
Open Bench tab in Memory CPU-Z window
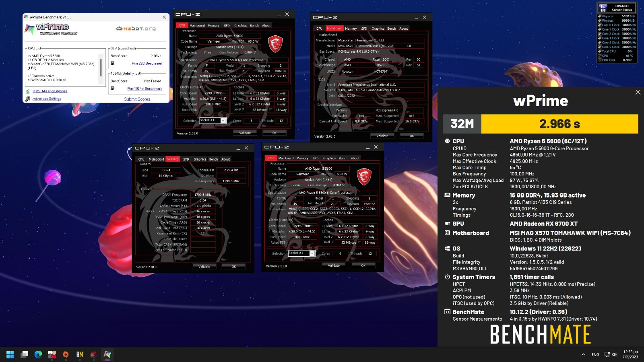pos(214,159)
